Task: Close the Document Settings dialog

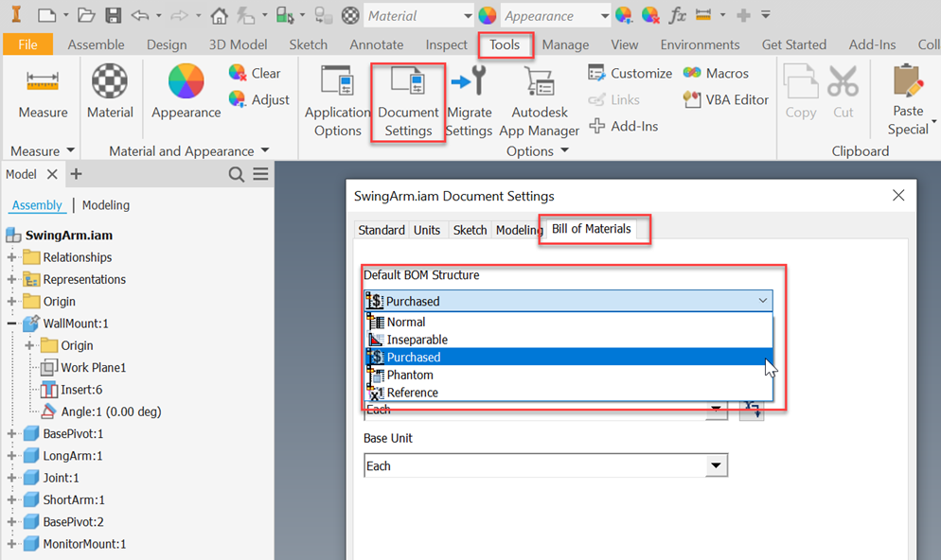Action: [897, 195]
